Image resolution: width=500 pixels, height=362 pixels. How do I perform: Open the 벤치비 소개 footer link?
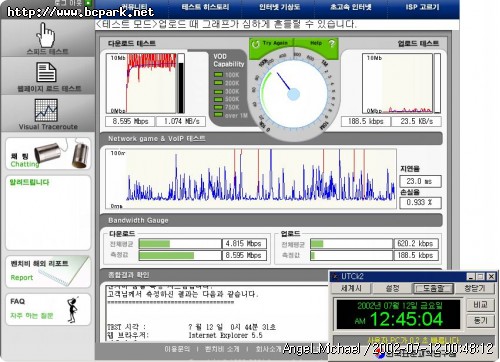pyautogui.click(x=222, y=349)
